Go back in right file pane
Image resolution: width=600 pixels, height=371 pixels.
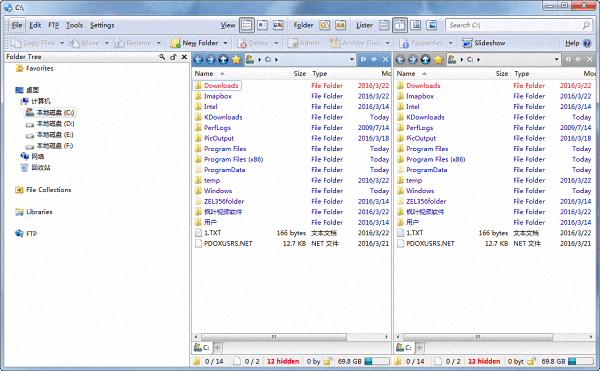(x=400, y=59)
